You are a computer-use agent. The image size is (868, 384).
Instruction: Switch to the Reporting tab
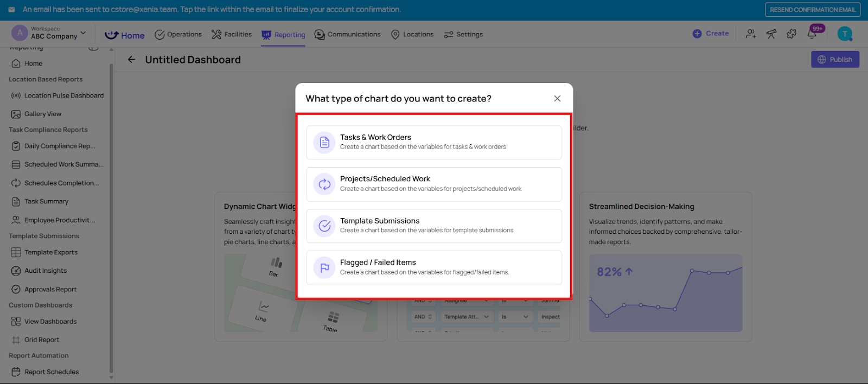(x=283, y=35)
